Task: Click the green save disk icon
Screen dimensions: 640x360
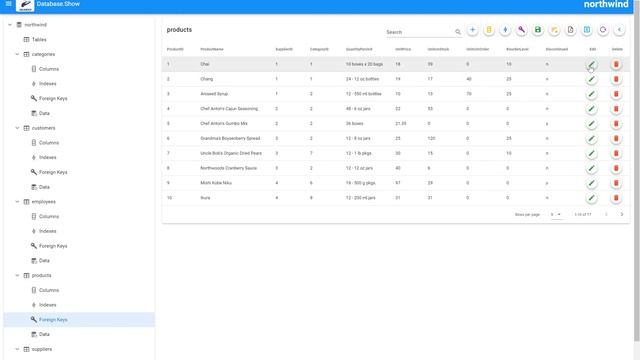Action: pyautogui.click(x=538, y=30)
